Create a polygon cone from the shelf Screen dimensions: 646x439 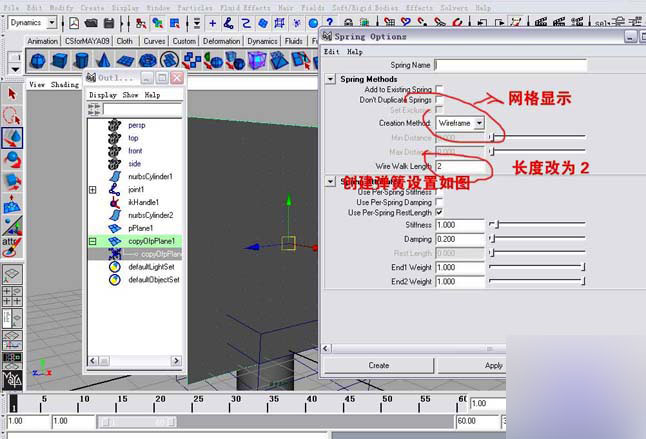(x=103, y=61)
